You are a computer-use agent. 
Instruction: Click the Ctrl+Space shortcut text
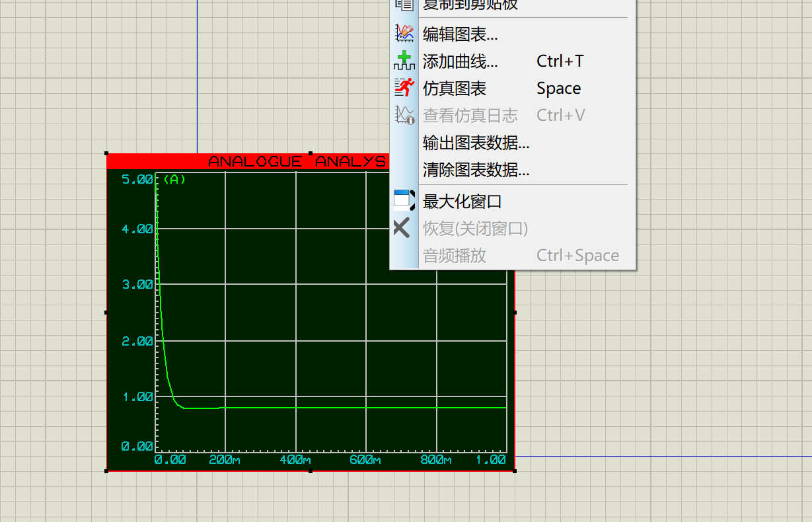(x=578, y=256)
